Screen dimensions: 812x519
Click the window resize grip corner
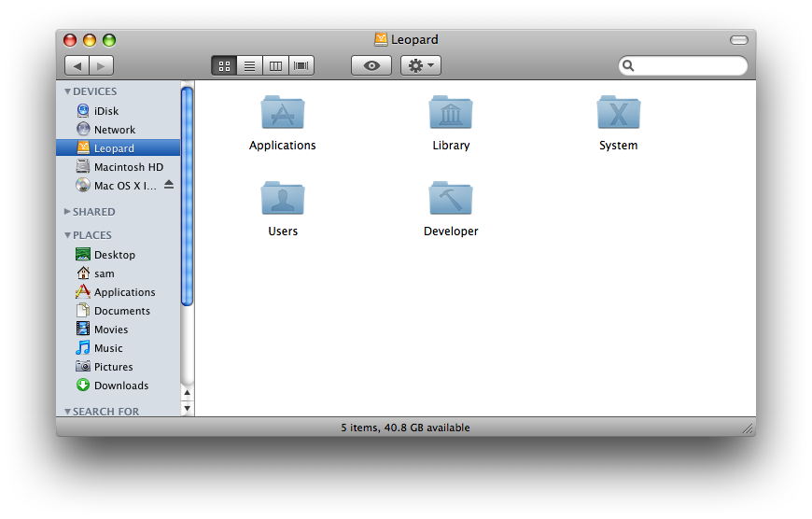pyautogui.click(x=748, y=428)
